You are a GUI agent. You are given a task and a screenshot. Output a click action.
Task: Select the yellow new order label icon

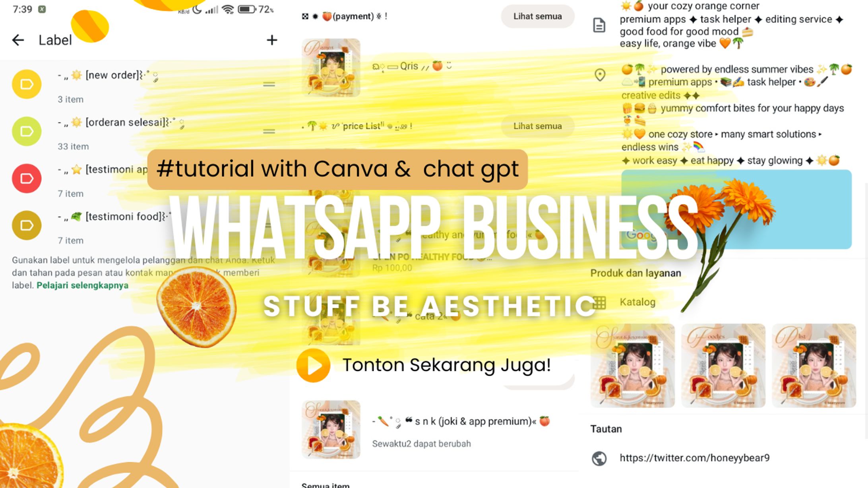(27, 84)
